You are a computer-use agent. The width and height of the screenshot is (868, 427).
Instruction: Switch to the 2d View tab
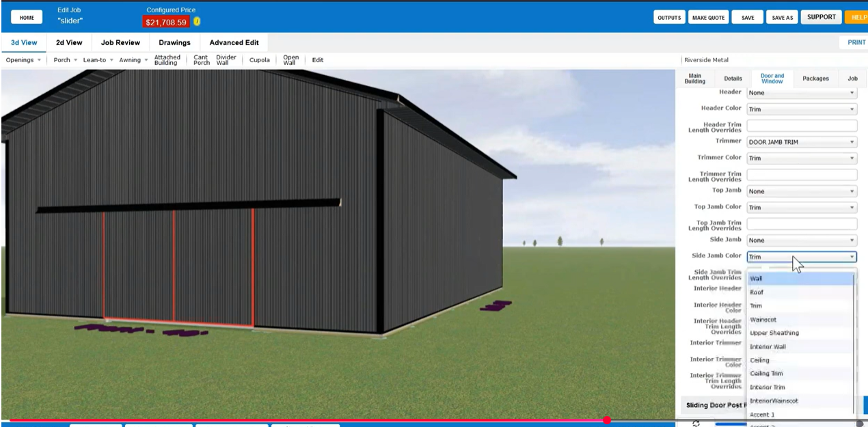pyautogui.click(x=69, y=42)
